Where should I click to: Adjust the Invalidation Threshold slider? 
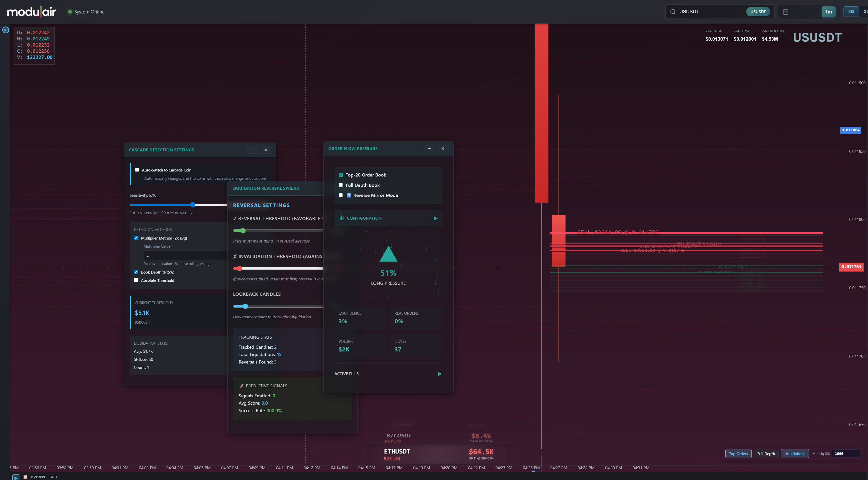[239, 268]
